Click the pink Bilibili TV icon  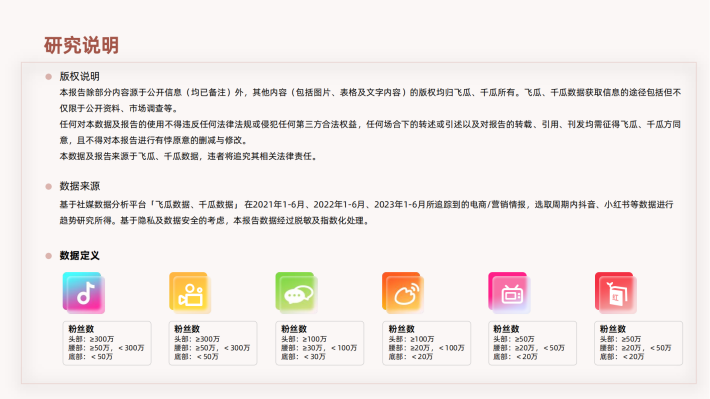click(509, 293)
